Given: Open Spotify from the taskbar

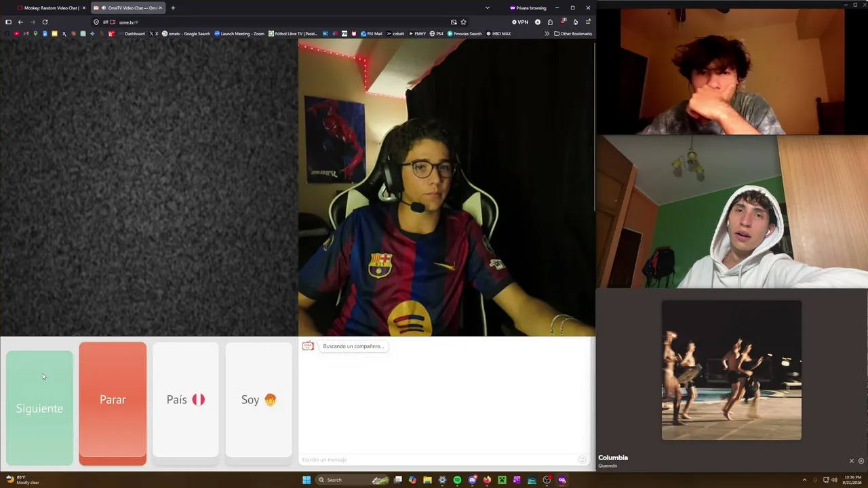Looking at the screenshot, I should (457, 480).
